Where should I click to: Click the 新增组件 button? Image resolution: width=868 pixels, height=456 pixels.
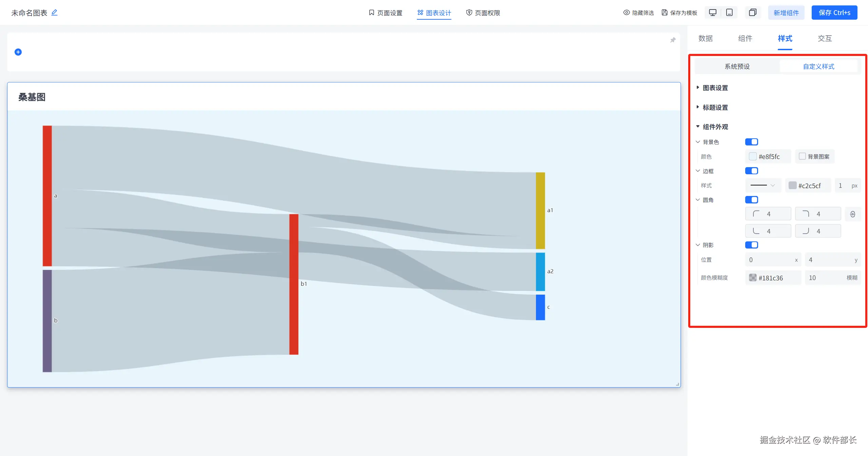pos(786,13)
